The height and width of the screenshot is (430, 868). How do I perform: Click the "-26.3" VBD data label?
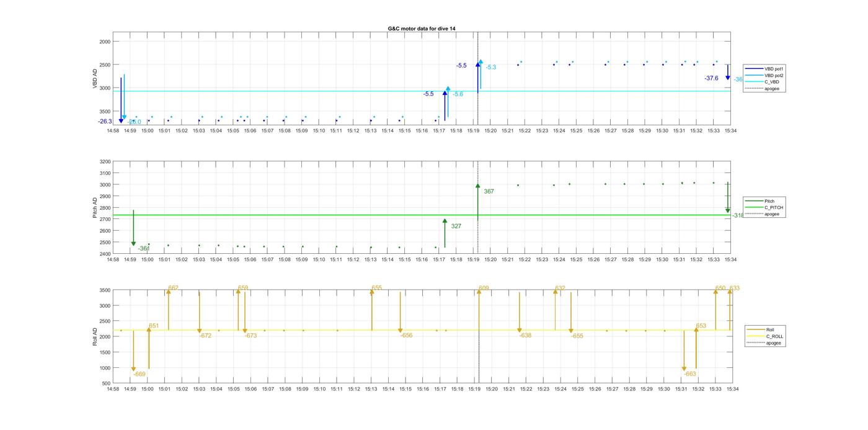point(105,122)
